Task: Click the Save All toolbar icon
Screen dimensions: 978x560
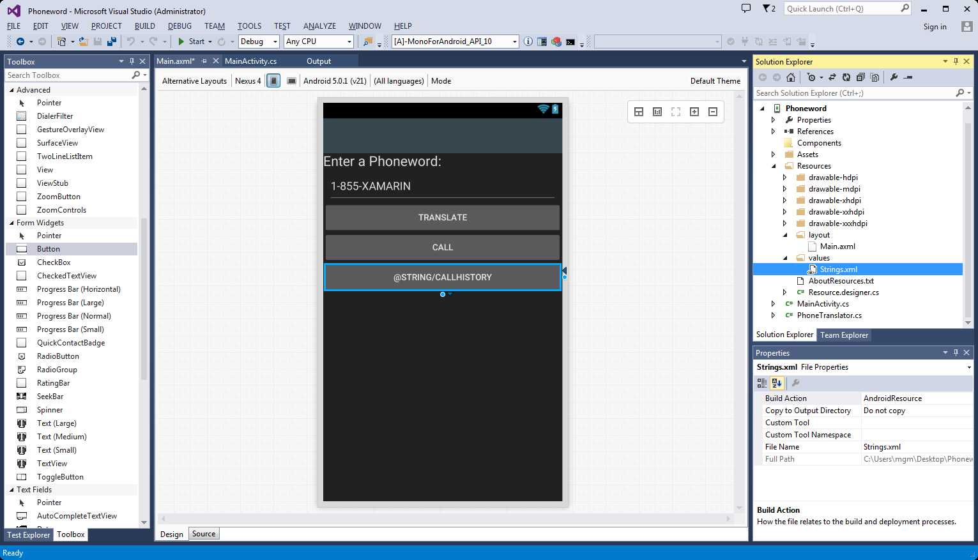Action: pyautogui.click(x=111, y=42)
